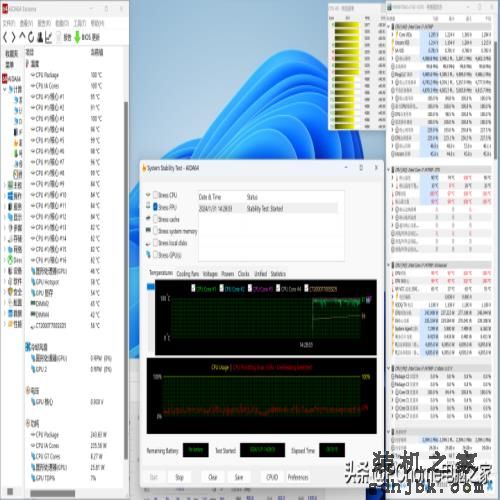Toggle CPU Core #4 graph checkbox
Viewport: 500px width, 500px height.
pos(278,288)
